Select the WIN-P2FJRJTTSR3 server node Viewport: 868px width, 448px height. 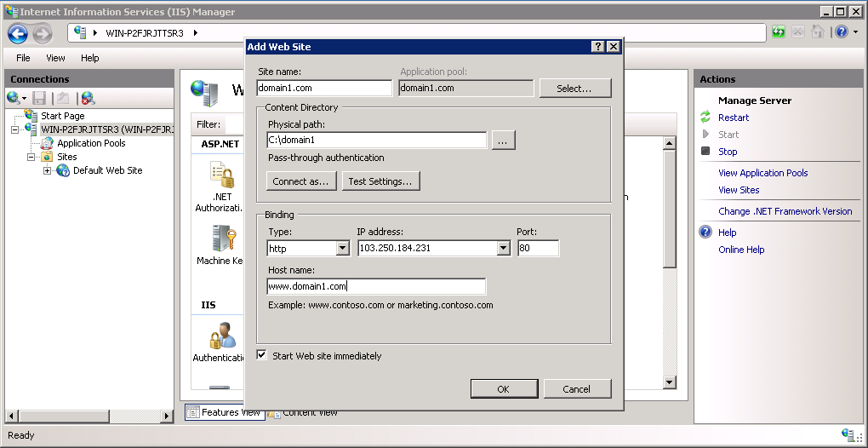107,129
